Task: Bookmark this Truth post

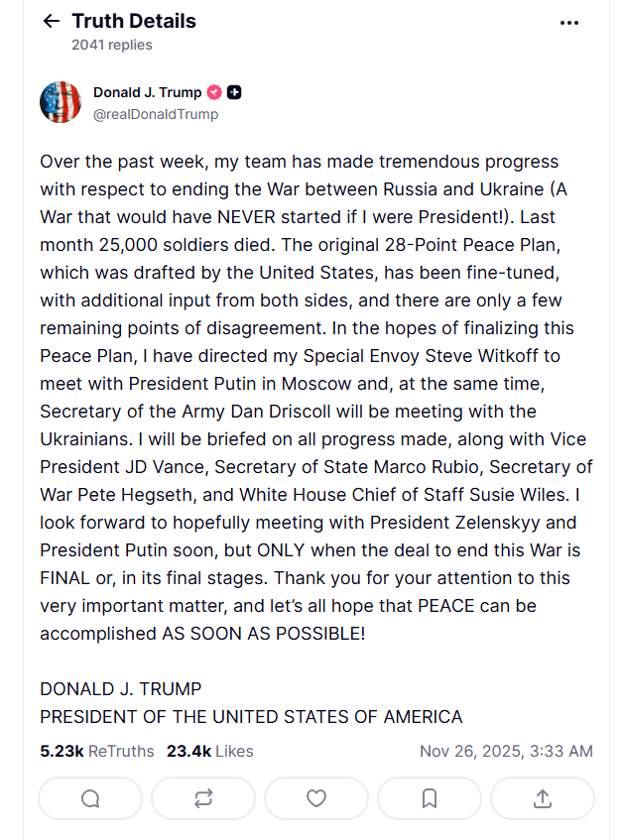Action: [x=430, y=798]
